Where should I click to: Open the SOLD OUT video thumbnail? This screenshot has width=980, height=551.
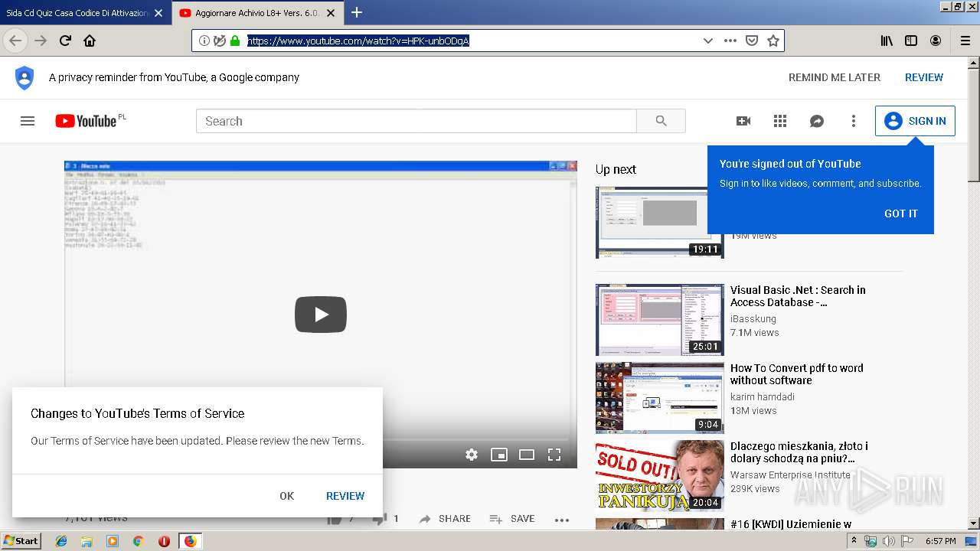660,476
